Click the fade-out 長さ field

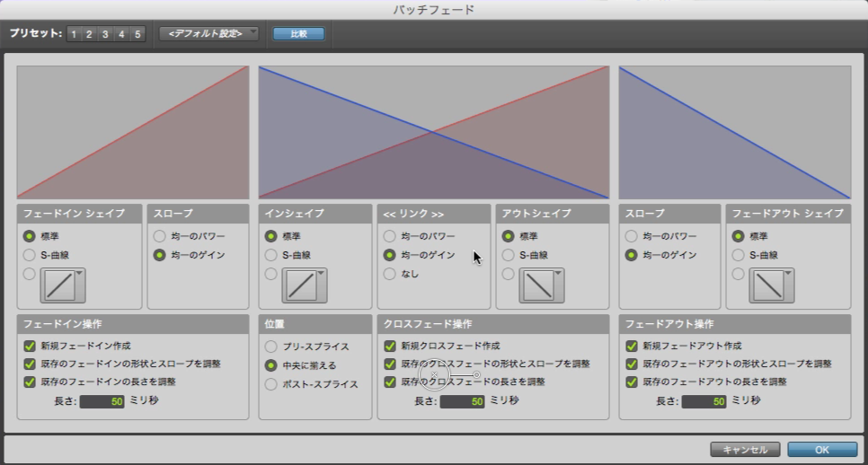(704, 401)
